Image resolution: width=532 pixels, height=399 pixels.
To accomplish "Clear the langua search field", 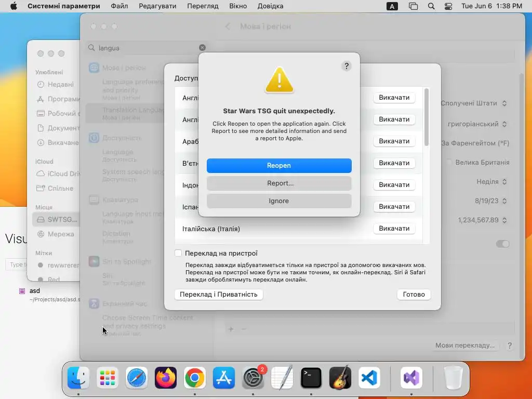I will [x=202, y=47].
